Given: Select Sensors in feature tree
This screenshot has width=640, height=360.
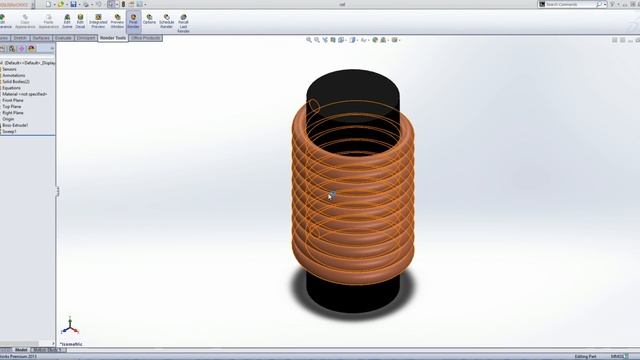Looking at the screenshot, I should 9,69.
